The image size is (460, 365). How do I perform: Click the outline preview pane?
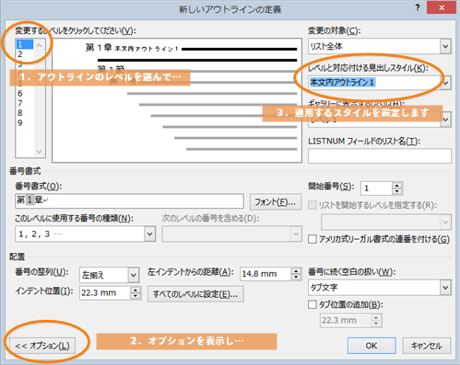click(x=177, y=101)
